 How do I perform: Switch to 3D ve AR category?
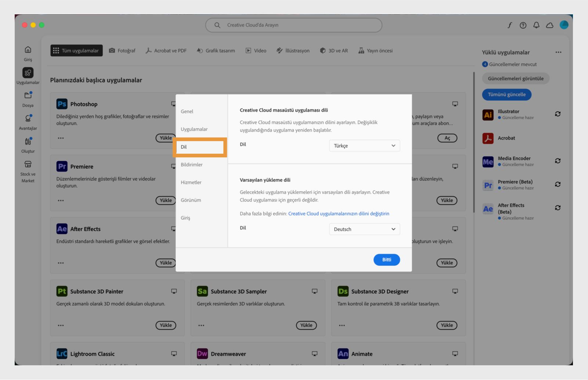point(334,51)
